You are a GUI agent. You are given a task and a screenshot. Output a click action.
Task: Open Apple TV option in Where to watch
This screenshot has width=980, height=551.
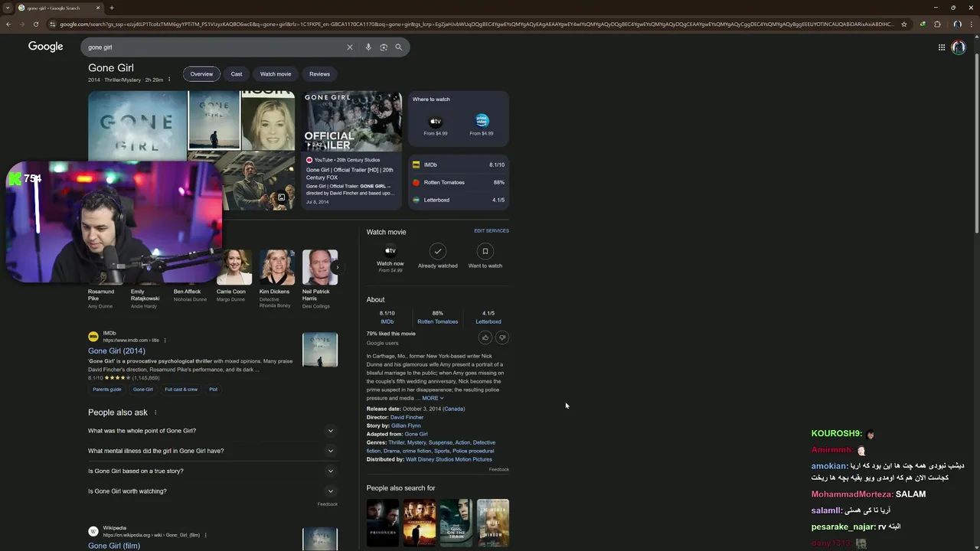coord(436,125)
